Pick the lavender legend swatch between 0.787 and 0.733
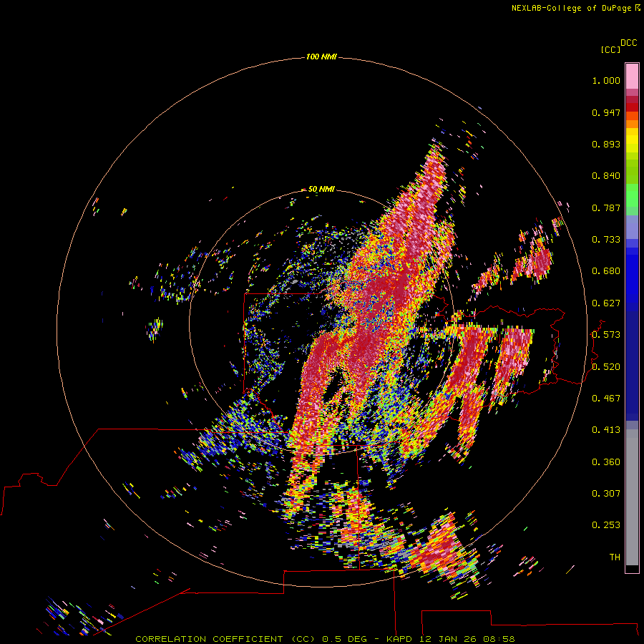The width and height of the screenshot is (644, 644). click(632, 227)
